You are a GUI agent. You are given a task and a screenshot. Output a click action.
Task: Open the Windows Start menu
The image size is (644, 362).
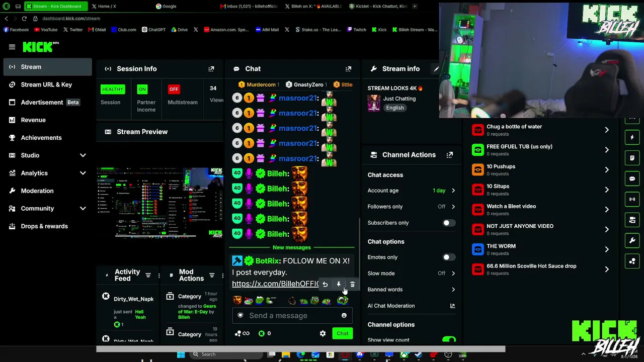pos(181,354)
